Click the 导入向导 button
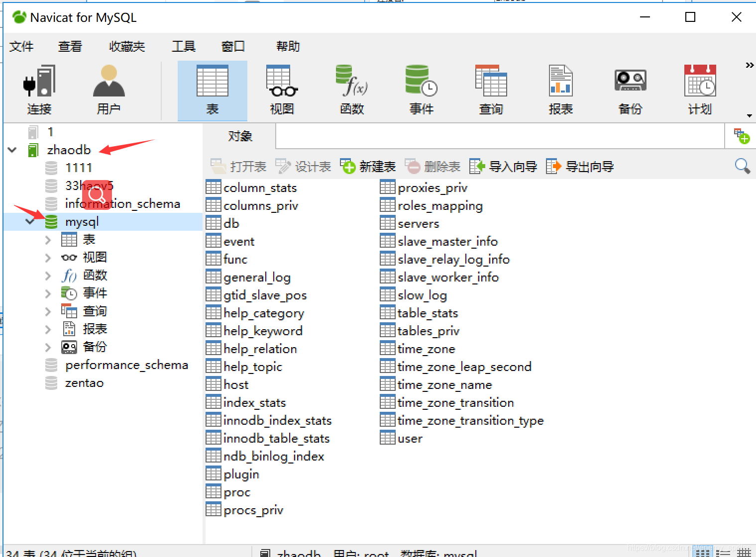This screenshot has width=756, height=557. point(503,167)
